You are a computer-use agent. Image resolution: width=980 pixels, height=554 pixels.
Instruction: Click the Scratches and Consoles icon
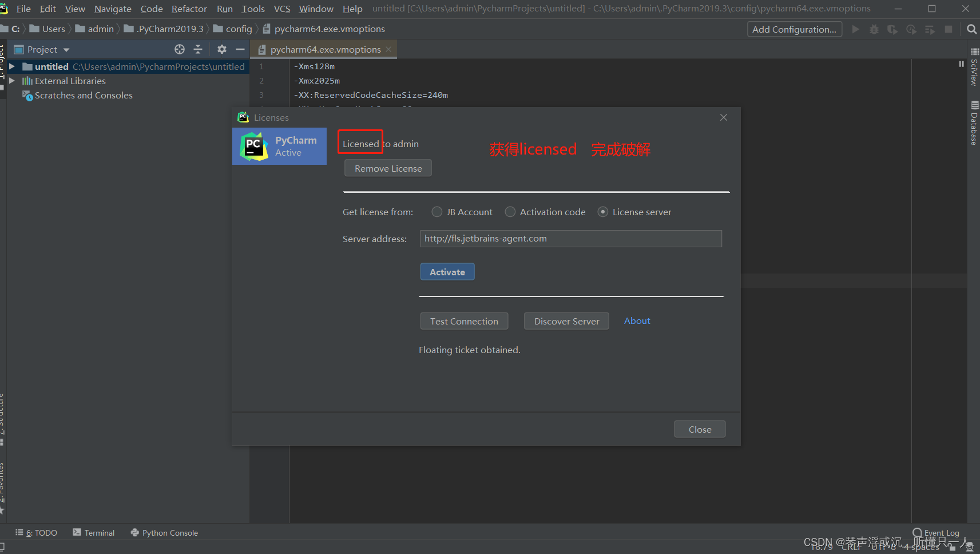point(27,96)
